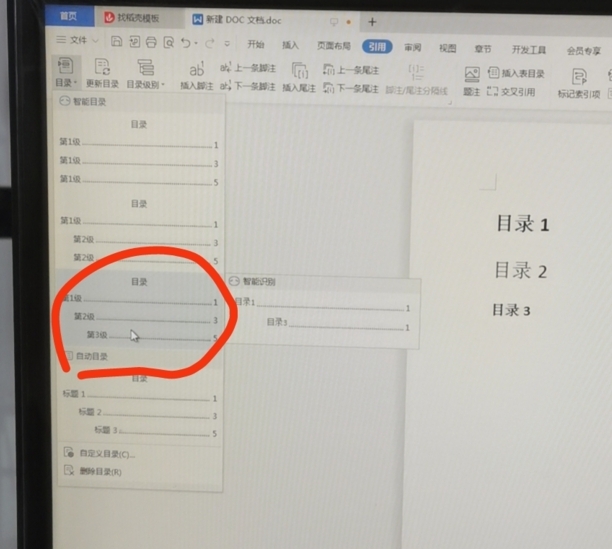Choose the single-level 智能目录 template
Viewport: 612px width, 549px height.
click(138, 153)
